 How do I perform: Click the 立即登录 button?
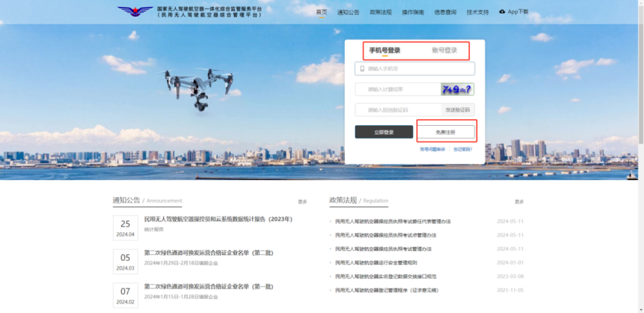(384, 132)
